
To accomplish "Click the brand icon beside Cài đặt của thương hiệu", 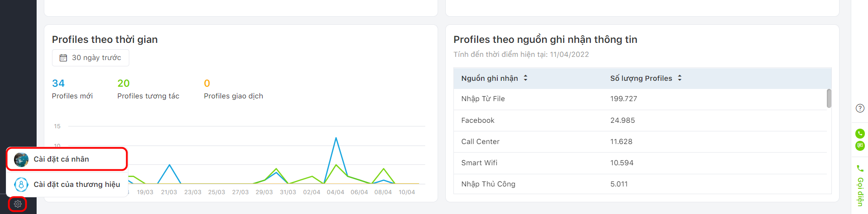I will [21, 185].
